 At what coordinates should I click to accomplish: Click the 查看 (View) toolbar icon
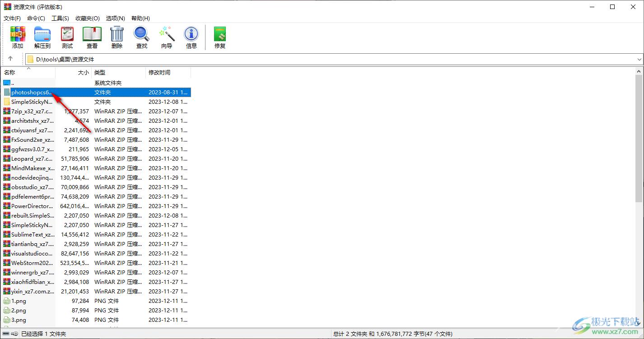[x=92, y=34]
